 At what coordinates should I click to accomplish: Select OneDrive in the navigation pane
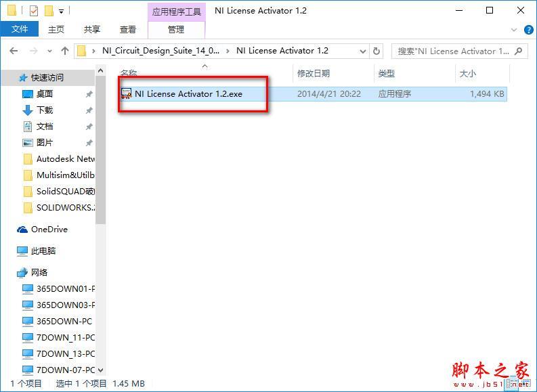point(43,230)
